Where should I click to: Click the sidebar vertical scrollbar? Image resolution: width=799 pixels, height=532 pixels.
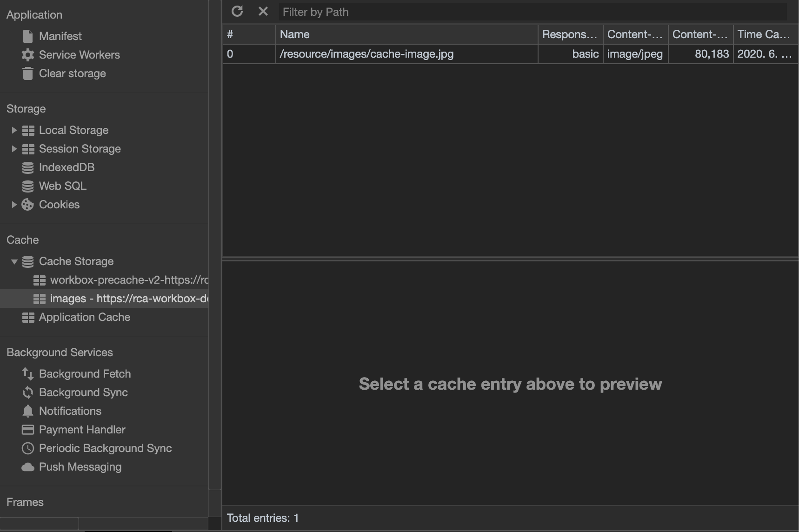214,245
